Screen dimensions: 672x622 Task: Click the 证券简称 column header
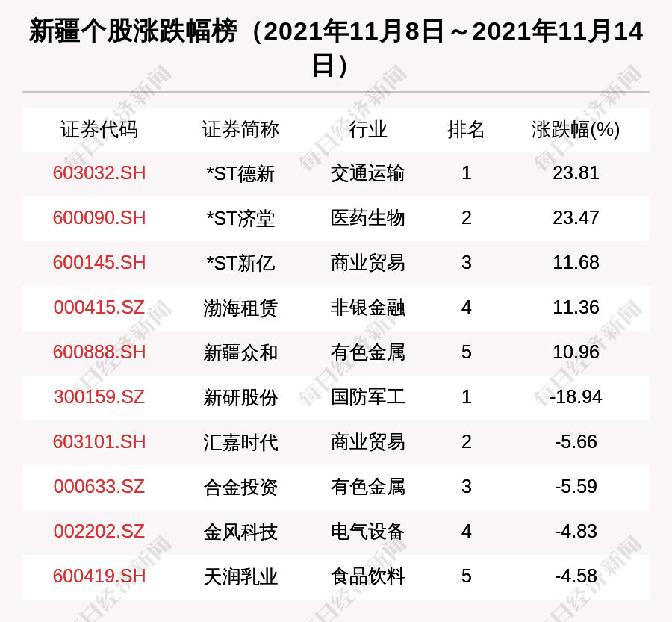coord(240,129)
